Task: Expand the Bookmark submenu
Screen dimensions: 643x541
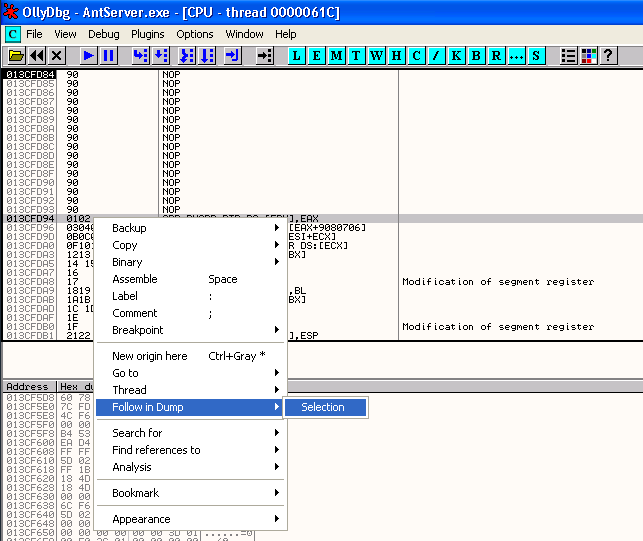Action: point(190,493)
